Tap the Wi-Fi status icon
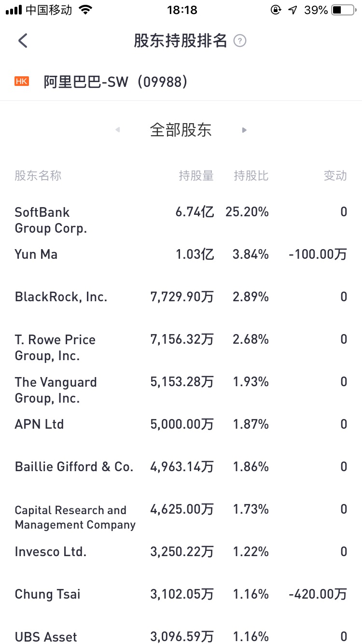The width and height of the screenshot is (362, 644). (x=85, y=10)
